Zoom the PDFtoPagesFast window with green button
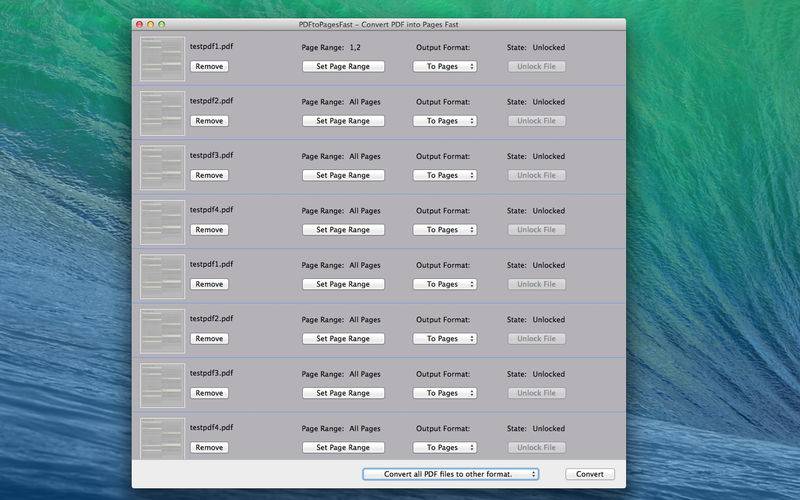The height and width of the screenshot is (500, 800). click(x=162, y=24)
